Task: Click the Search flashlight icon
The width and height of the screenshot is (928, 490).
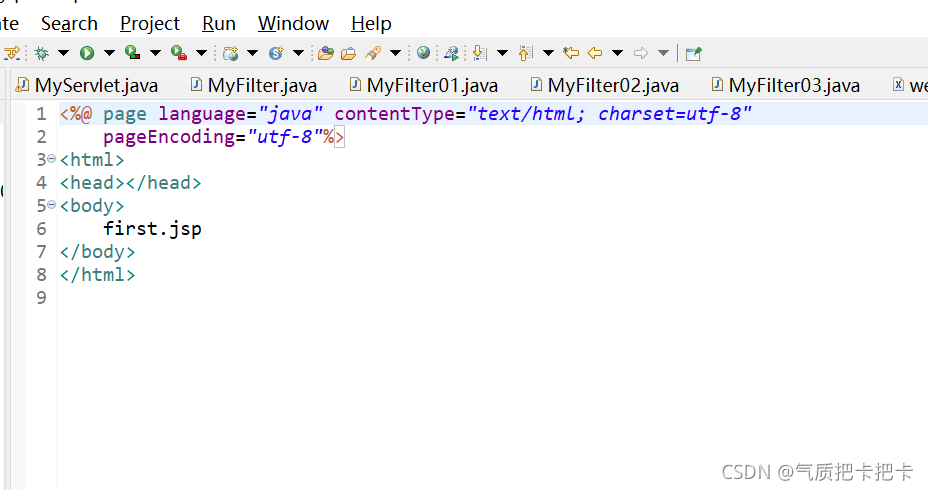Action: coord(373,53)
